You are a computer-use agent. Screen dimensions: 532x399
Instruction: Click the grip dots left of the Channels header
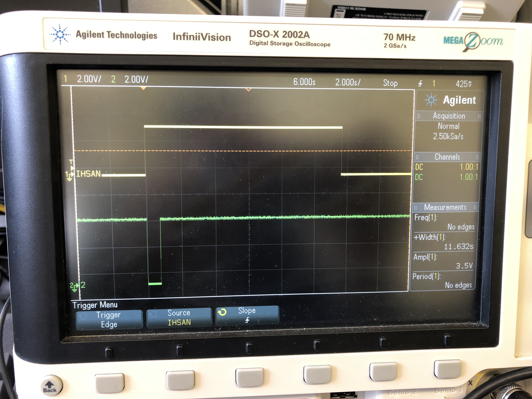pyautogui.click(x=417, y=158)
